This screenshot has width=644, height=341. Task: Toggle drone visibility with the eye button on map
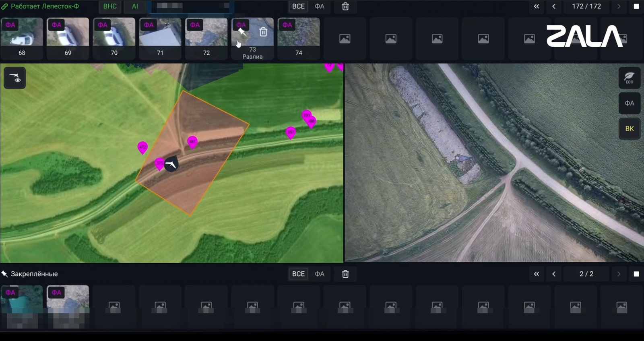click(x=15, y=78)
